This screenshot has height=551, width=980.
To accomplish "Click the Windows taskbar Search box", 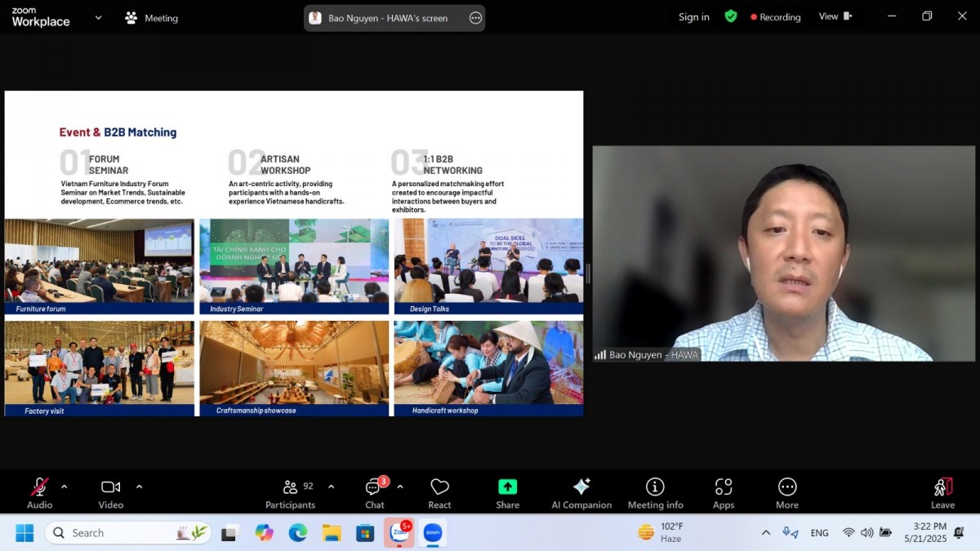I will pyautogui.click(x=128, y=533).
